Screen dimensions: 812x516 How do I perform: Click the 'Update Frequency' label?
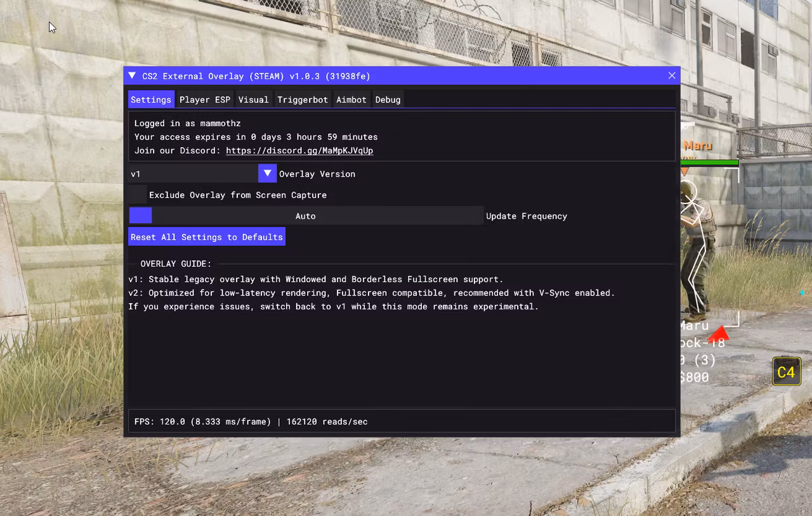click(x=527, y=216)
